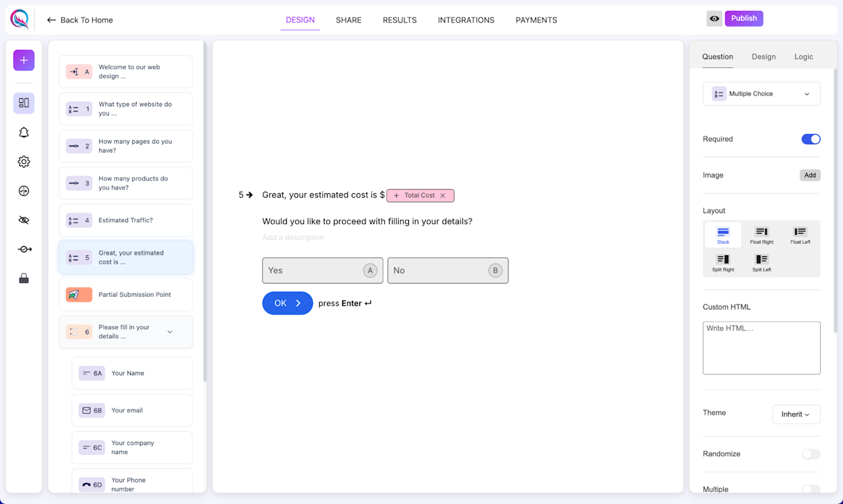
Task: Select the form blocks panel icon
Action: (23, 103)
